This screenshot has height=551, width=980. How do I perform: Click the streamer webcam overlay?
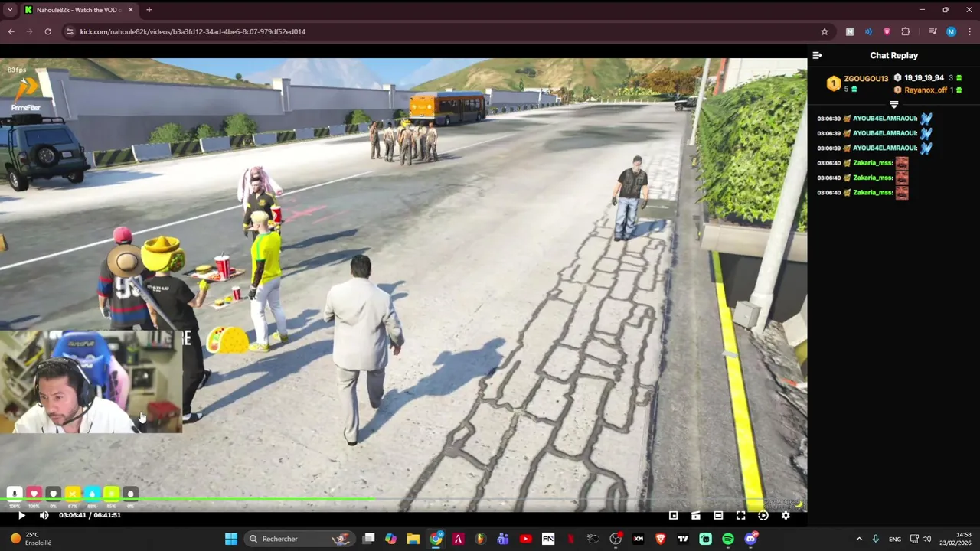click(91, 382)
